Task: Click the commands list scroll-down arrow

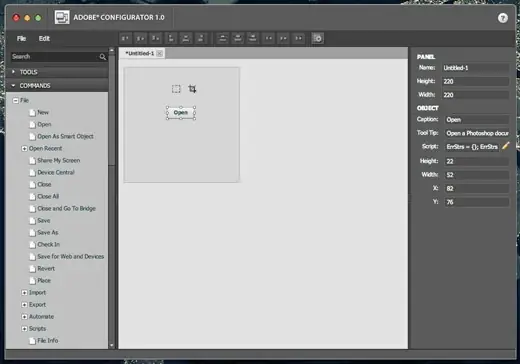Action: coord(112,345)
